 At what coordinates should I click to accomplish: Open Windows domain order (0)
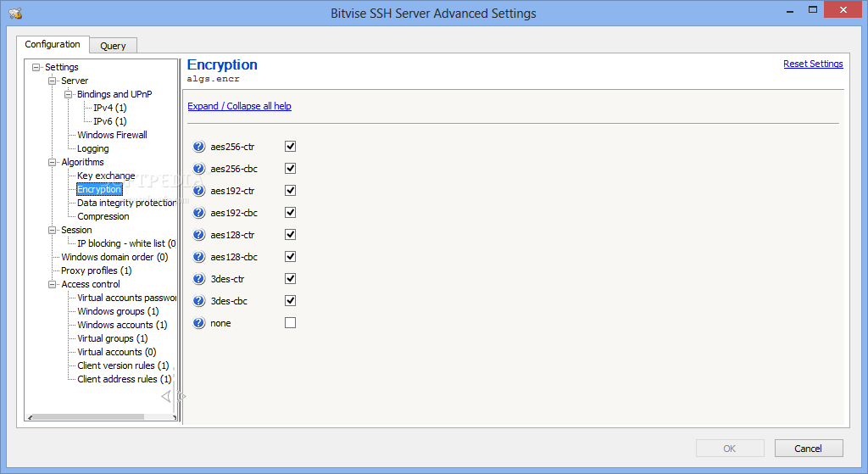[114, 257]
